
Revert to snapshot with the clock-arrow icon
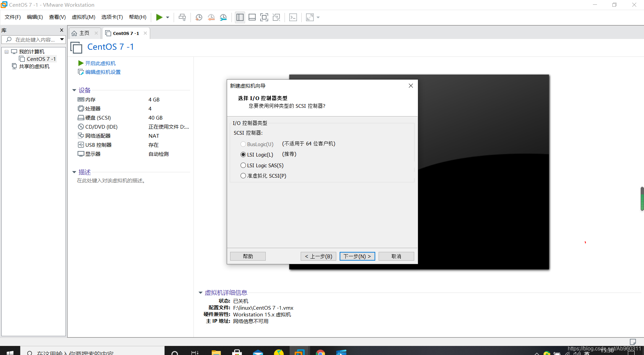(211, 17)
